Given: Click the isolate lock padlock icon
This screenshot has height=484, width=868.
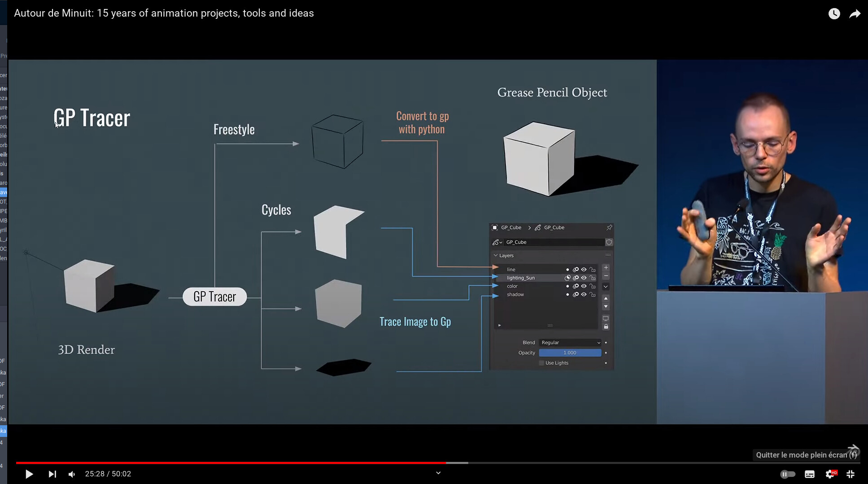Looking at the screenshot, I should coord(606,327).
